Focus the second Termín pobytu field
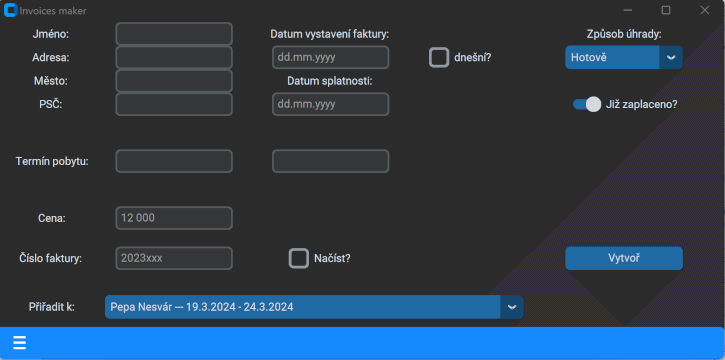The image size is (725, 360). [331, 161]
